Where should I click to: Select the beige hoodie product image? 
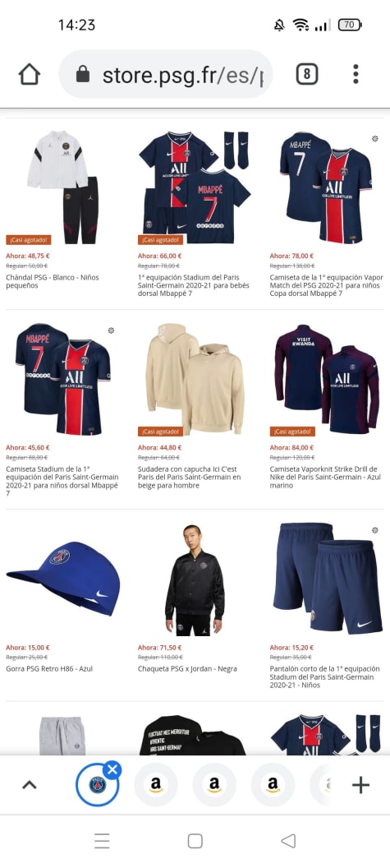point(195,379)
